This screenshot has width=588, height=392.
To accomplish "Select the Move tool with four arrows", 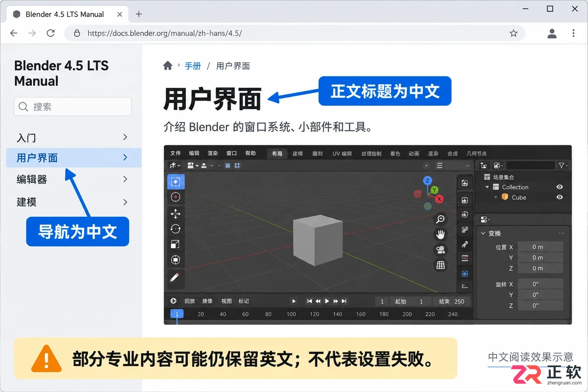I will click(x=176, y=214).
